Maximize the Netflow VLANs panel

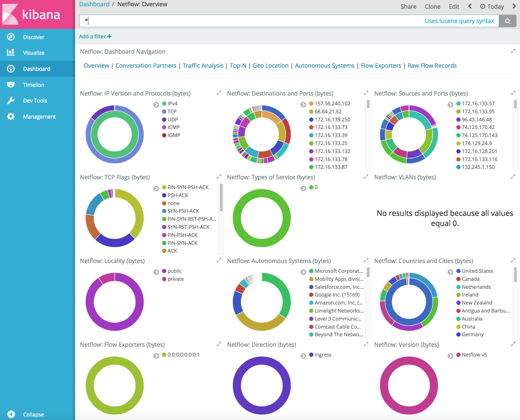click(x=513, y=177)
